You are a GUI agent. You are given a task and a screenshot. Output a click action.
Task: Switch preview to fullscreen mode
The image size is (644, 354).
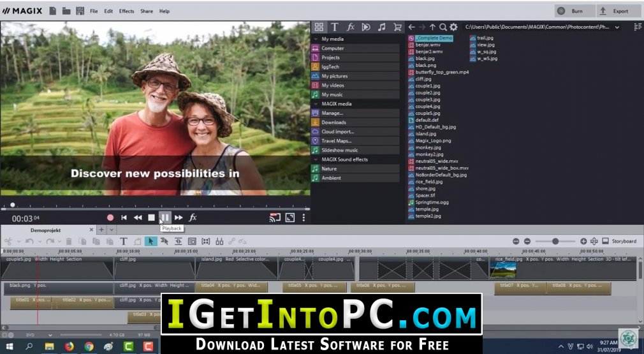coord(290,218)
